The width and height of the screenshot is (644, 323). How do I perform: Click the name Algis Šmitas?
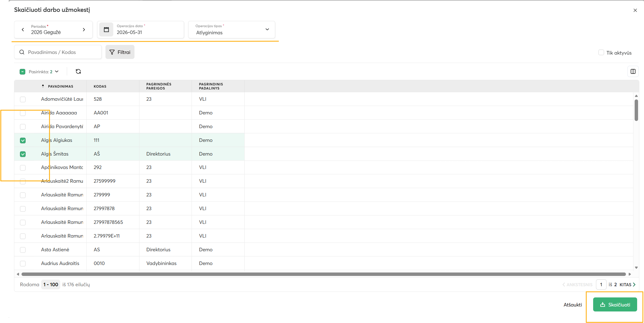(55, 154)
